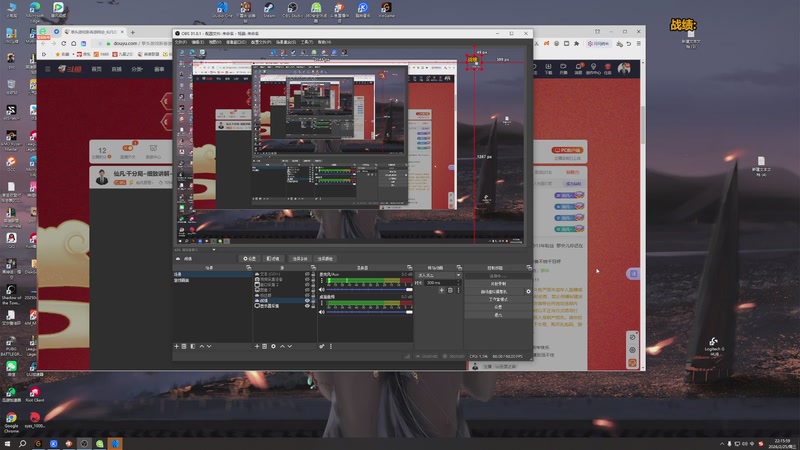Click the PC客户端 button on Douyu page
This screenshot has width=800, height=450.
click(x=567, y=151)
